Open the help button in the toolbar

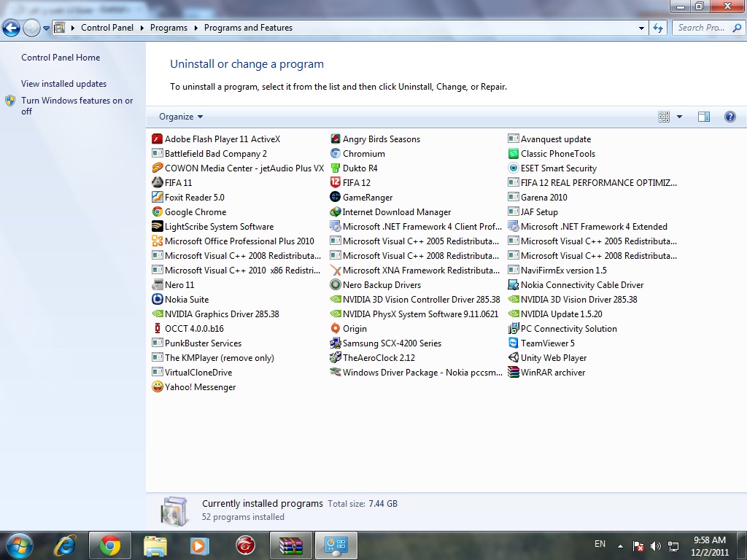click(x=729, y=117)
